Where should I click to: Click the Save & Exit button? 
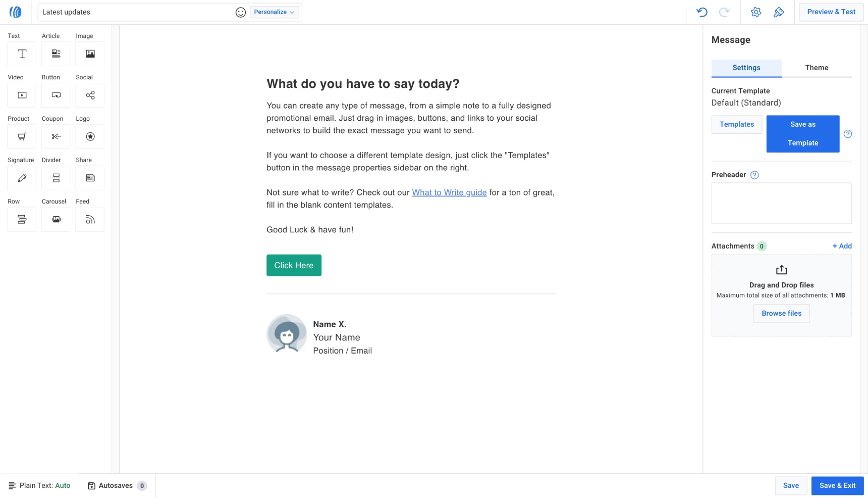837,485
